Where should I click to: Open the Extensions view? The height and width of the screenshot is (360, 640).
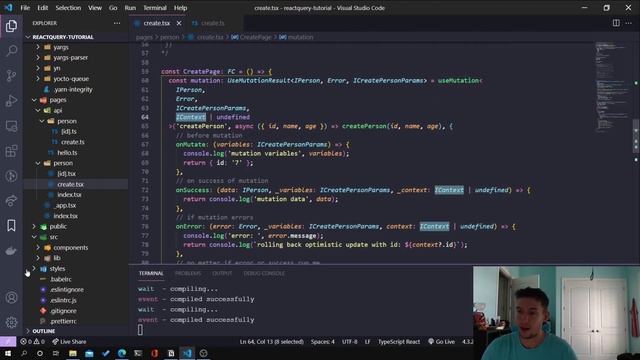tap(11, 151)
